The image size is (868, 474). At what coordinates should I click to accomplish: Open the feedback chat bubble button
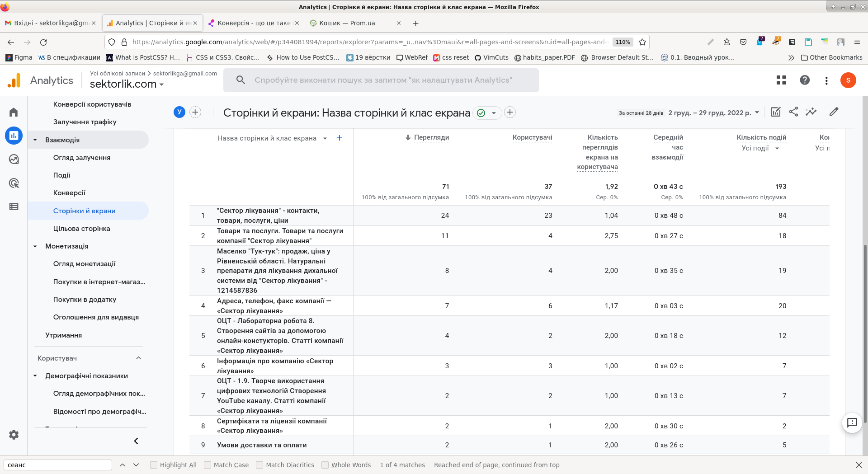click(852, 423)
